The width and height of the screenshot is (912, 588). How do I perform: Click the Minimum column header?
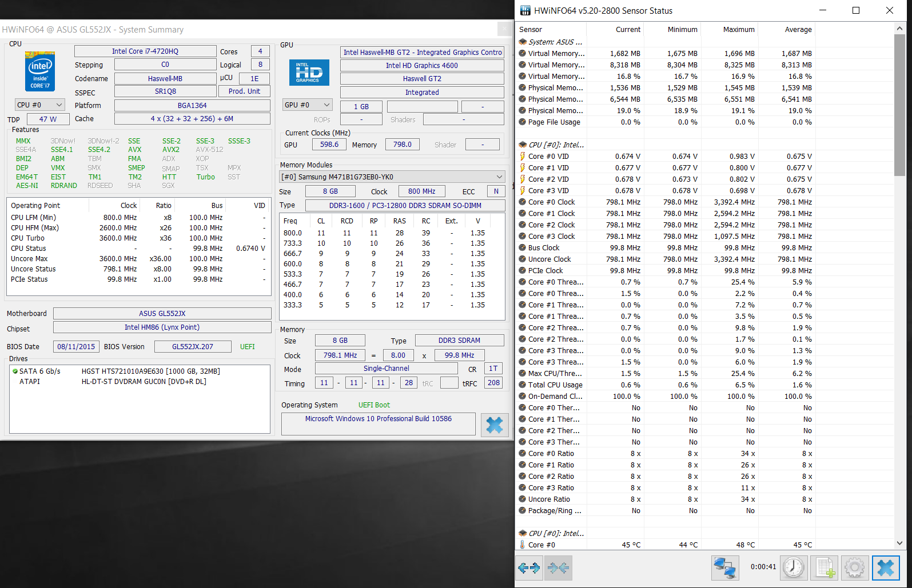(x=672, y=30)
